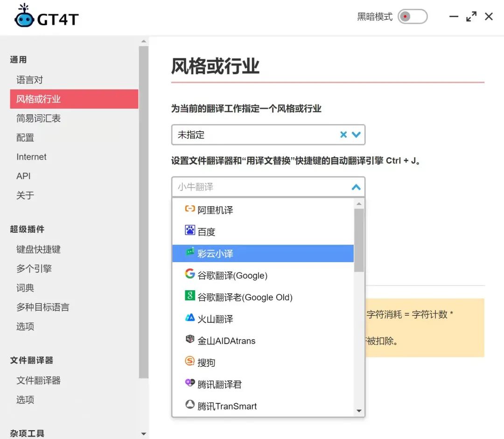Click the sidebar scrollbar up arrow
The height and width of the screenshot is (439, 504).
click(x=144, y=41)
